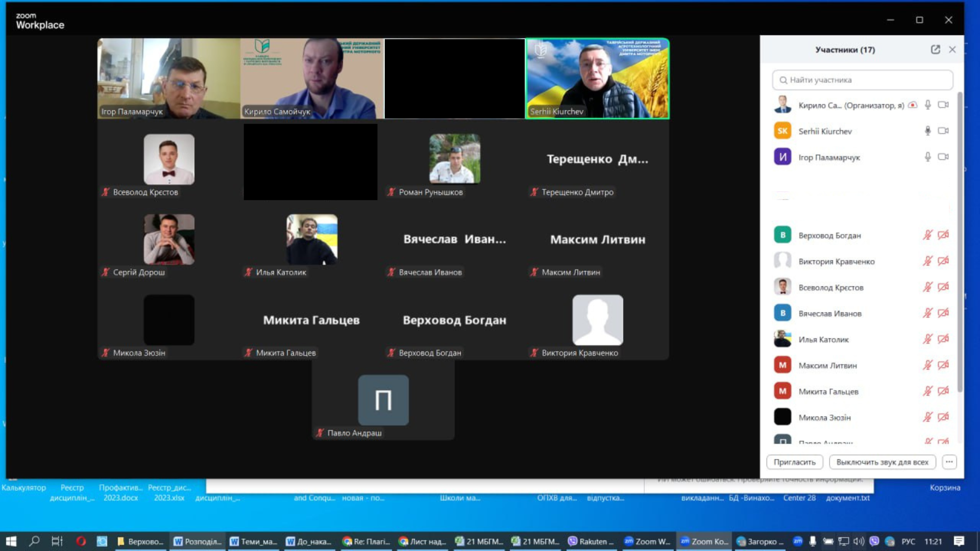Viewport: 980px width, 551px height.
Task: Click the recording indicator next to organizer
Action: click(x=913, y=105)
